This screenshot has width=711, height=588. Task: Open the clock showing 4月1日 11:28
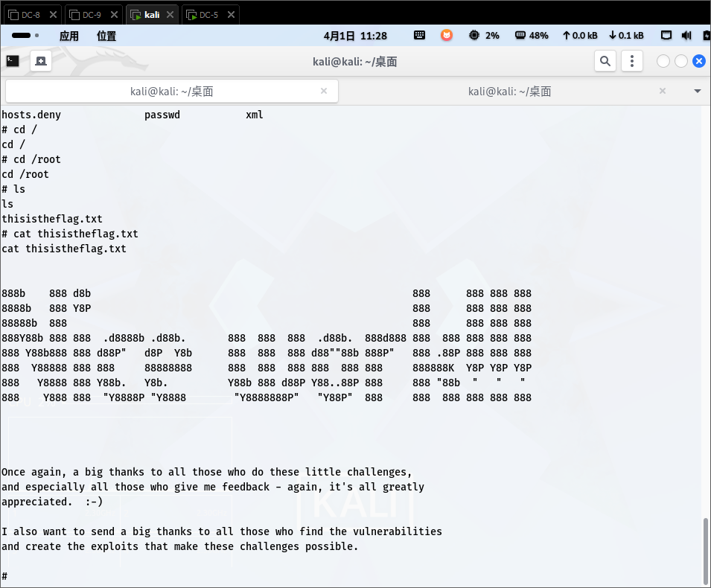(355, 36)
